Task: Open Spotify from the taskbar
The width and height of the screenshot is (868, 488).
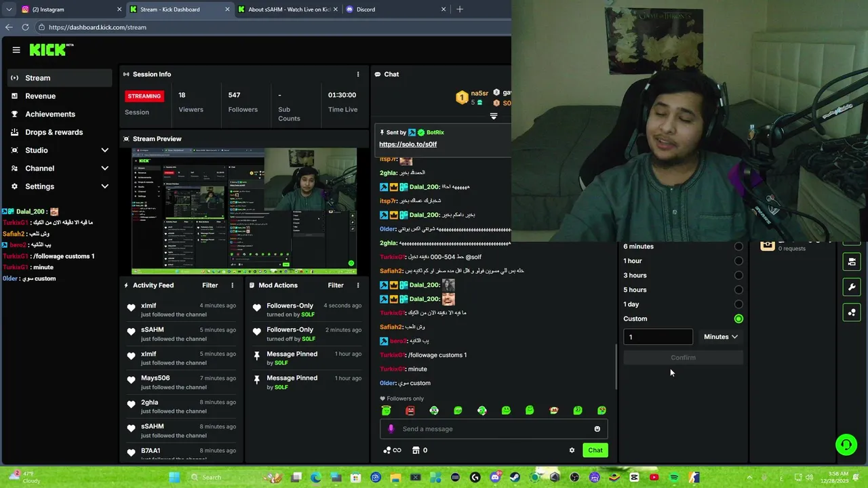Action: (x=674, y=477)
